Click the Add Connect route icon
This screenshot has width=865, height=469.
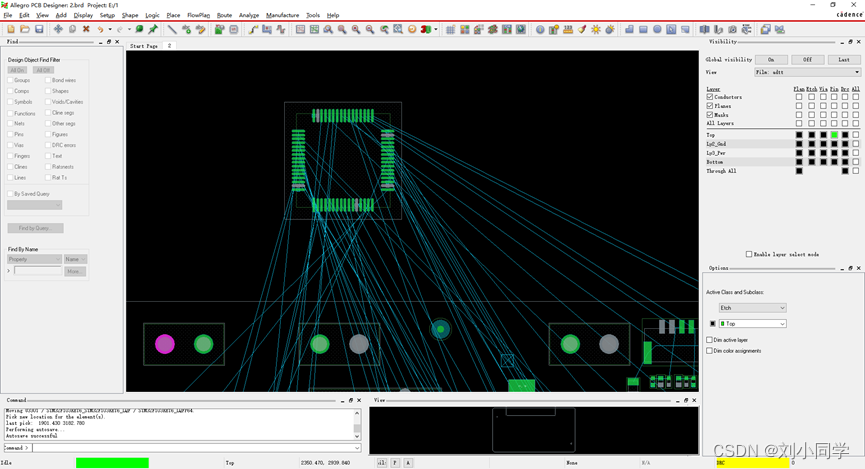(x=253, y=29)
